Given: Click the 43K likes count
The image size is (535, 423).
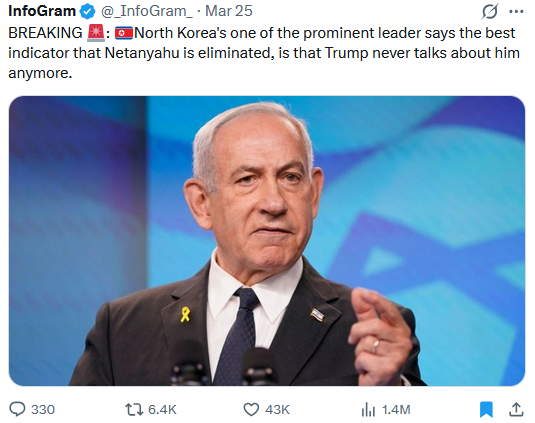Looking at the screenshot, I should tap(277, 409).
